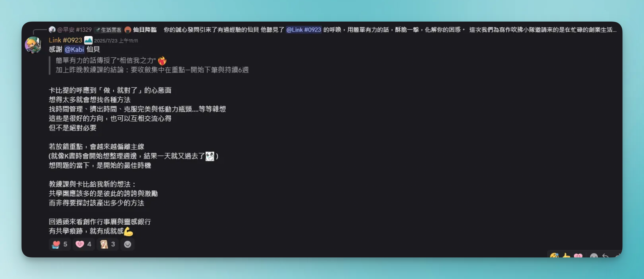Open emoji picker from hover toolbar smiley
644x279 pixels.
[x=594, y=256]
